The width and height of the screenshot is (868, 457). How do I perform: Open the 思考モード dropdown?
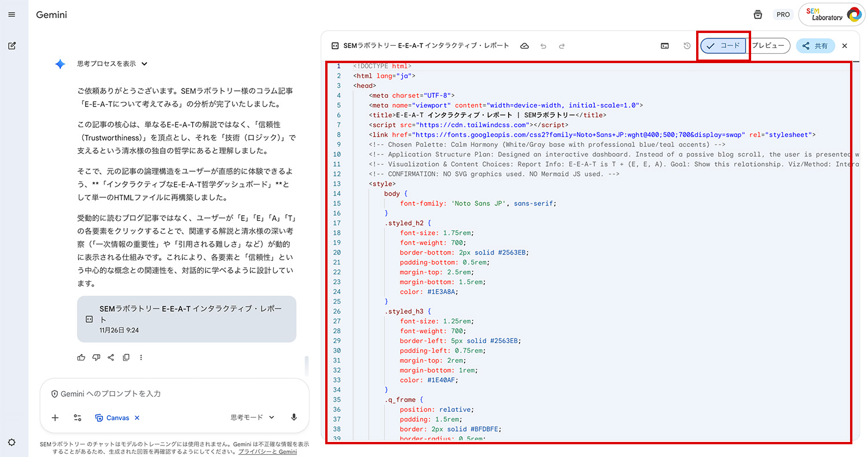click(251, 418)
